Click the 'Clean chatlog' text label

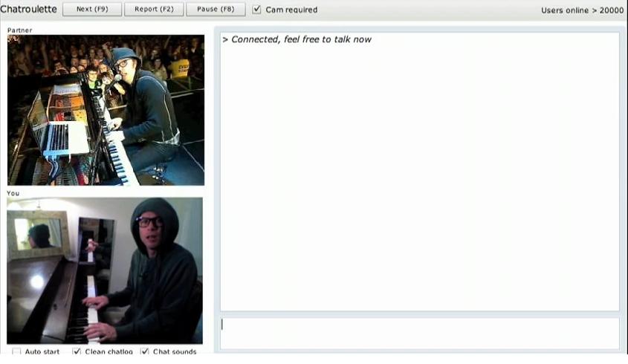[x=109, y=351]
